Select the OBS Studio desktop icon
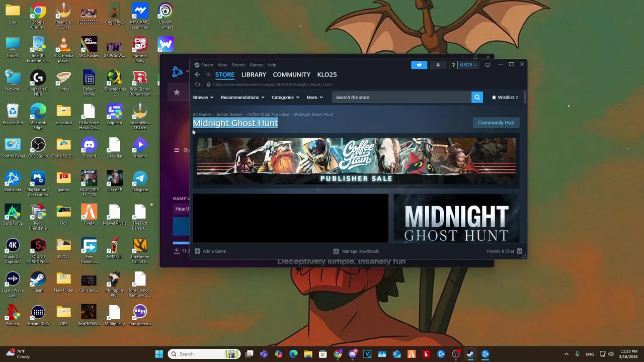The height and width of the screenshot is (362, 644). point(38,148)
